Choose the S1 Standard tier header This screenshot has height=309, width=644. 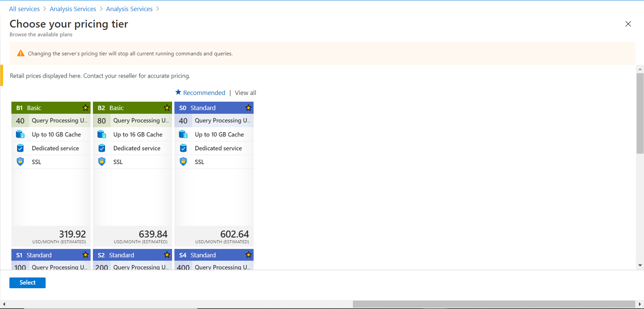pyautogui.click(x=51, y=255)
